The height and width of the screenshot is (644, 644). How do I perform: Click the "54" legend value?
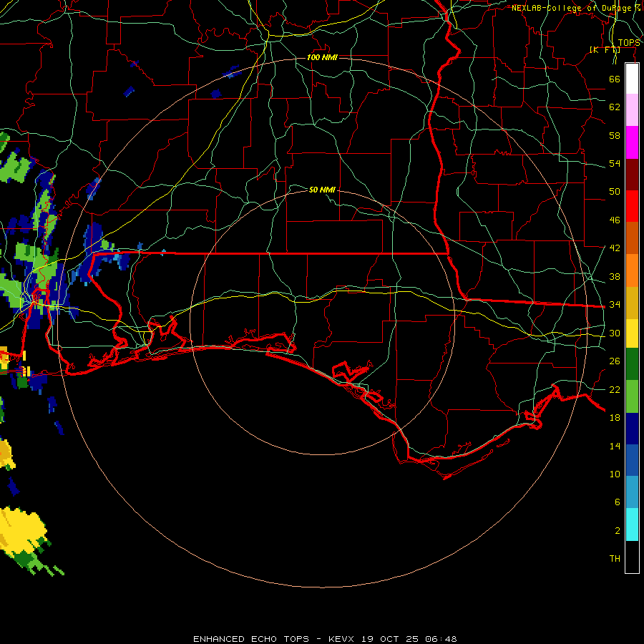click(x=615, y=163)
